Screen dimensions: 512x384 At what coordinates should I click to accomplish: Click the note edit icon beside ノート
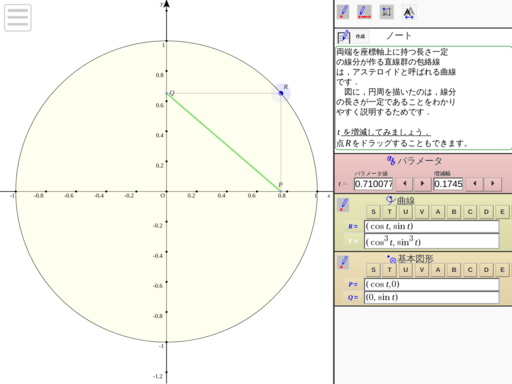(343, 36)
